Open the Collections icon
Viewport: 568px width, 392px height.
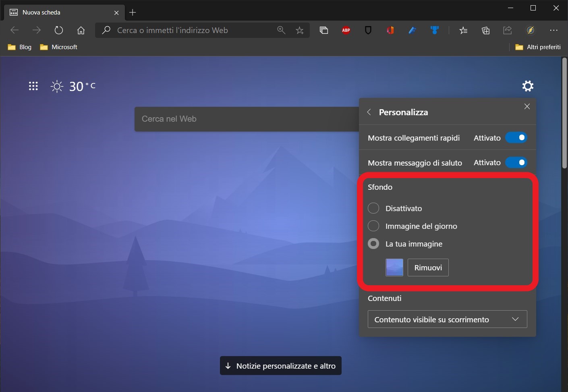pyautogui.click(x=485, y=30)
